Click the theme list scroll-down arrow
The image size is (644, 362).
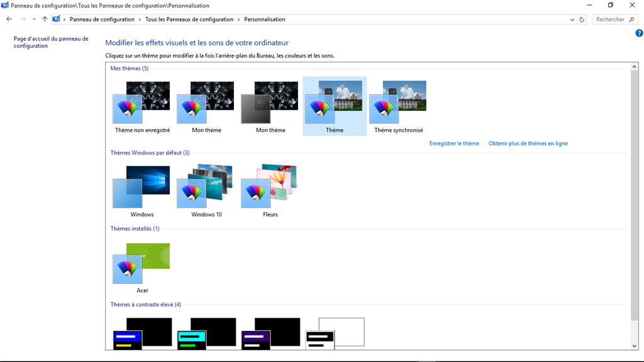coord(635,346)
